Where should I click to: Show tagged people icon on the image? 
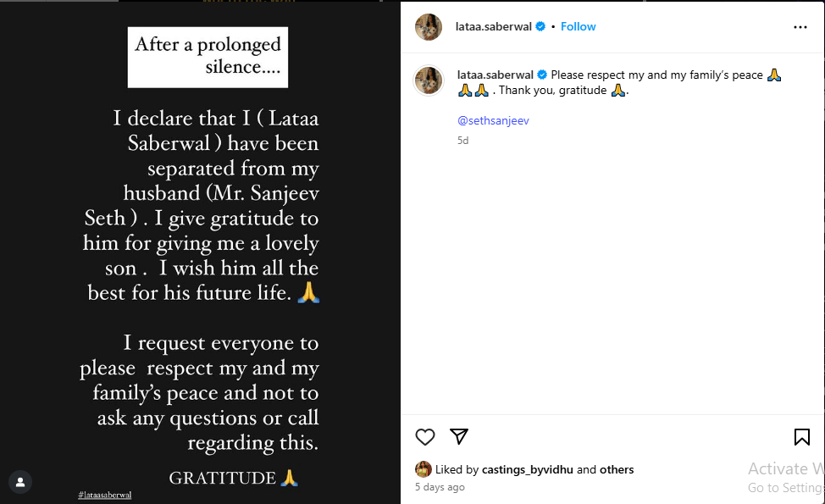pos(20,482)
